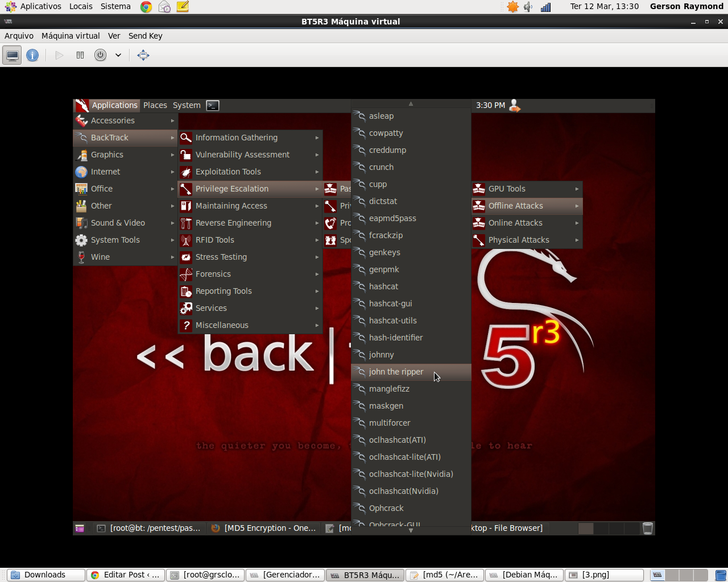The width and height of the screenshot is (728, 582).
Task: Open Downloads window from host taskbar
Action: tap(46, 575)
